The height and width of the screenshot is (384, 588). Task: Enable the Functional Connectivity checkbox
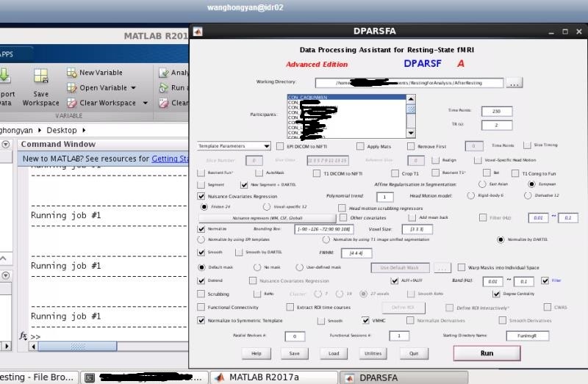(x=201, y=307)
